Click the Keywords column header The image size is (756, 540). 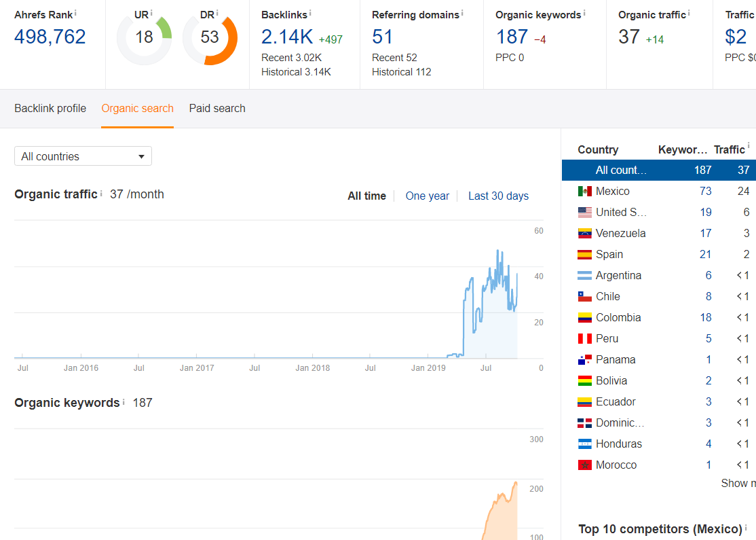[683, 149]
